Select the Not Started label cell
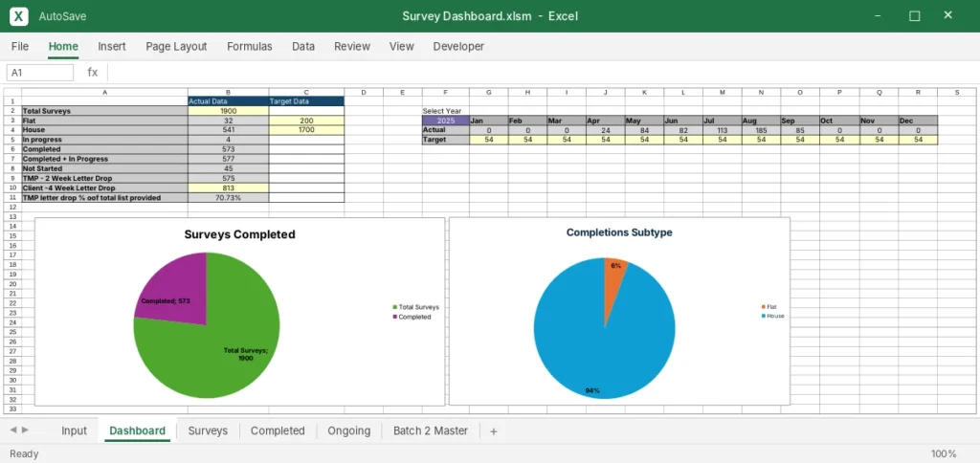980x463 pixels. (x=104, y=168)
